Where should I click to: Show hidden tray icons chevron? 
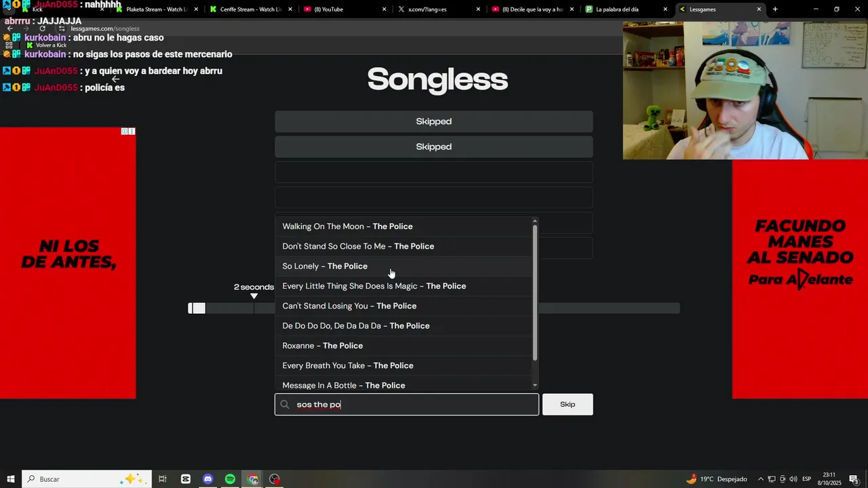(760, 479)
